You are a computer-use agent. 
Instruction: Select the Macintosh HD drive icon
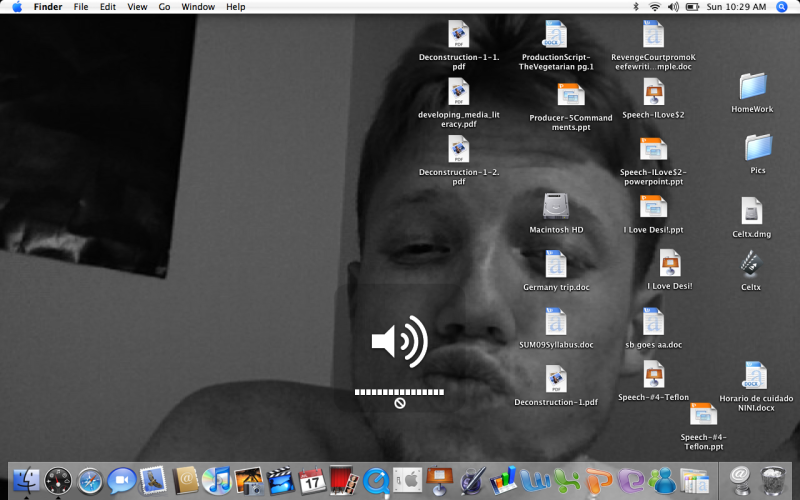pos(556,207)
